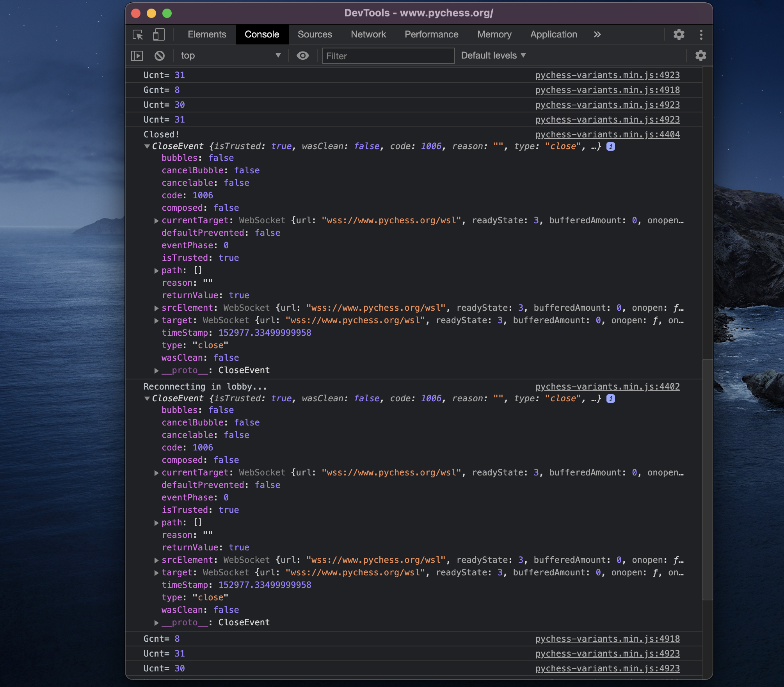This screenshot has width=784, height=687.
Task: Select the first timeStamp value 152977.33499999958
Action: pyautogui.click(x=265, y=333)
